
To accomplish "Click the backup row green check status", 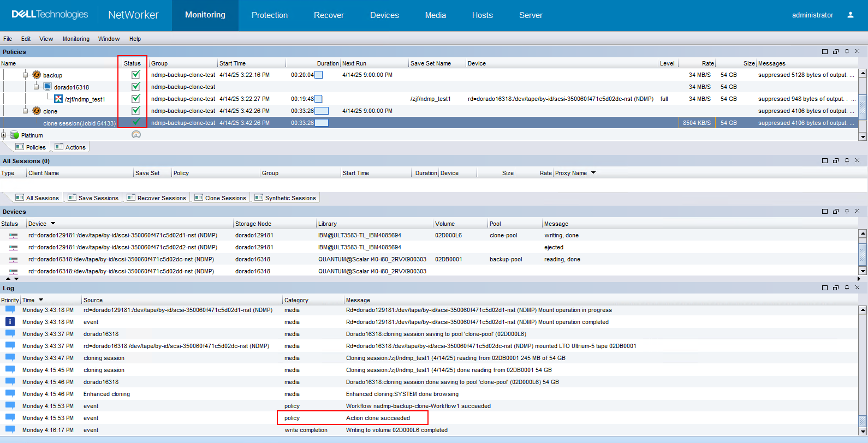I will click(136, 75).
